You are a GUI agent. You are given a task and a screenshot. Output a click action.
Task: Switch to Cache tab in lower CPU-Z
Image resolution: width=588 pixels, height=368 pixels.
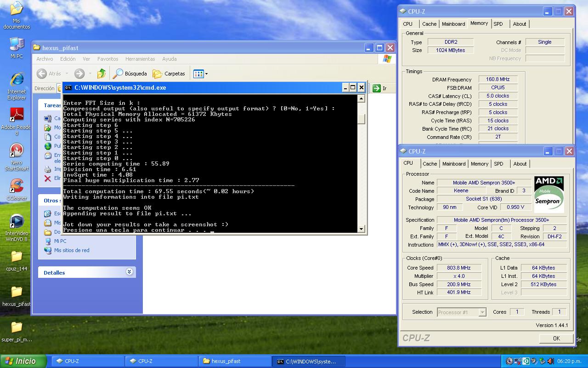click(x=430, y=164)
